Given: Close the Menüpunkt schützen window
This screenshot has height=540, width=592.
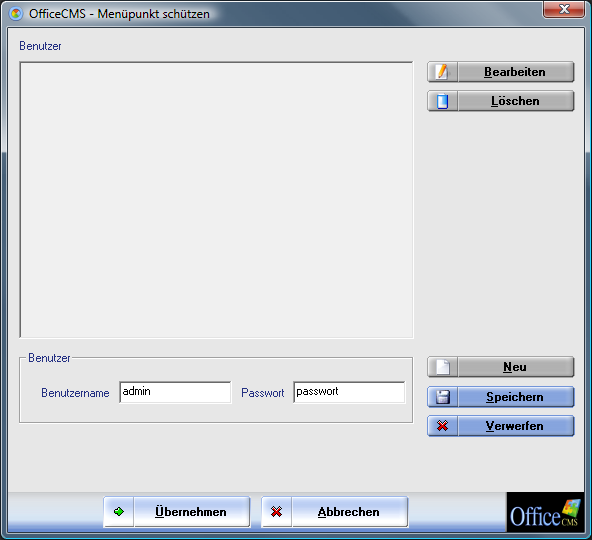Looking at the screenshot, I should [564, 9].
